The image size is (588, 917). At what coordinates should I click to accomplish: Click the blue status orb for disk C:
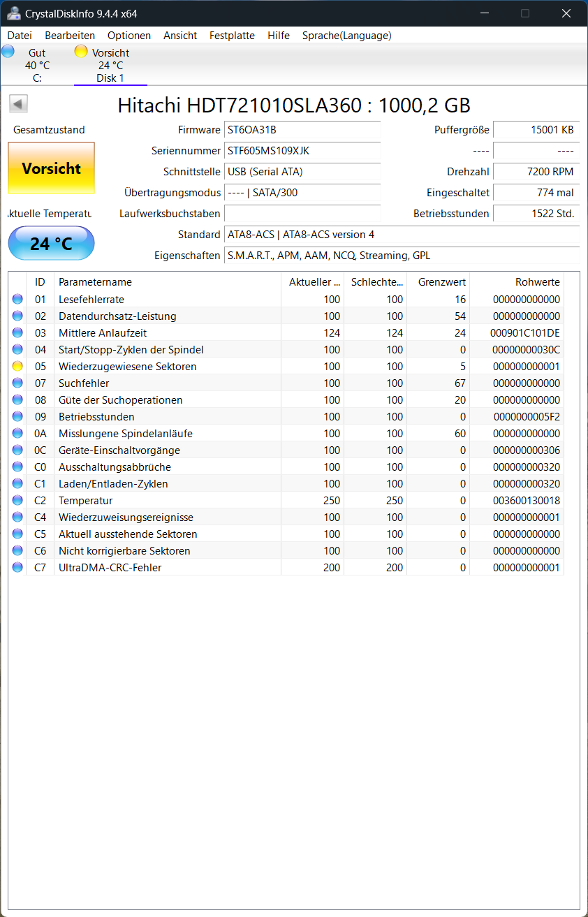[8, 51]
